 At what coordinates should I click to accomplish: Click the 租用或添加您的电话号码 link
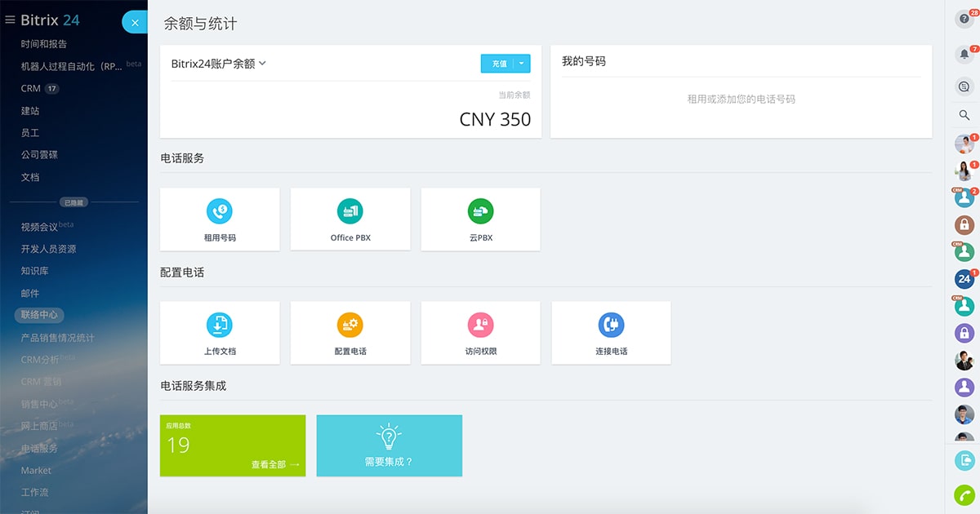(741, 99)
